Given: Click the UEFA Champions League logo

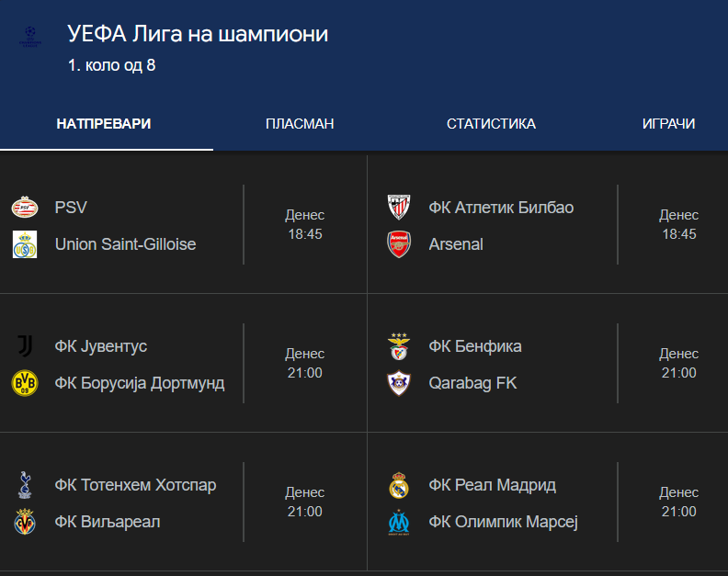Looking at the screenshot, I should click(30, 37).
